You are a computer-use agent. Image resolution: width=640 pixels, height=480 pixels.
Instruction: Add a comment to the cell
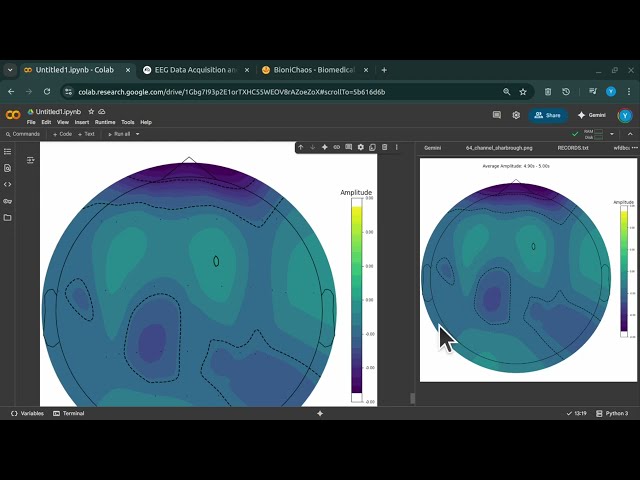tap(349, 147)
